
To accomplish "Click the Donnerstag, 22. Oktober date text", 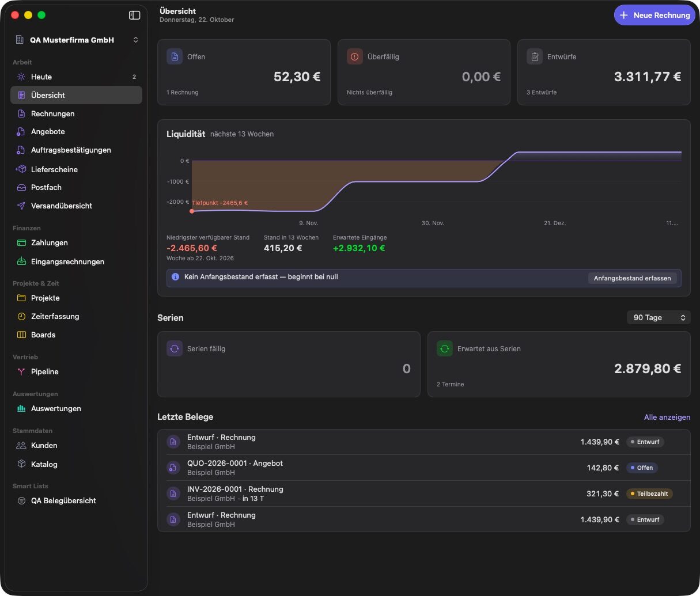I will 197,20.
